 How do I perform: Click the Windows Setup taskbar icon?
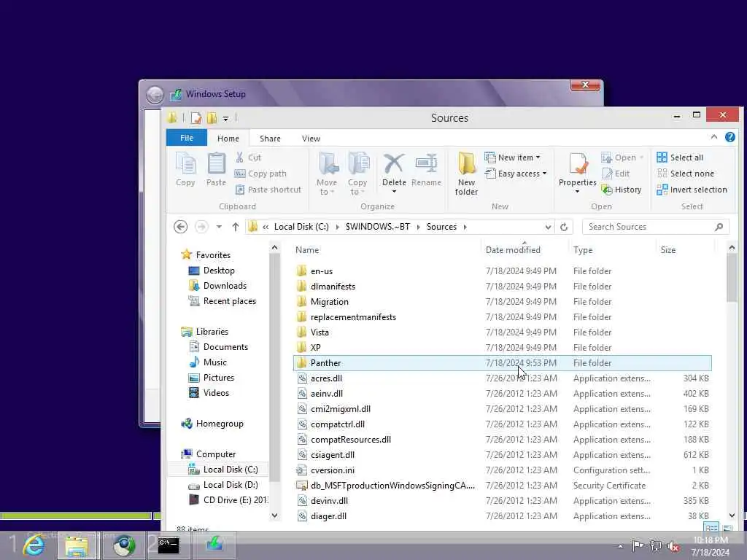tap(214, 545)
